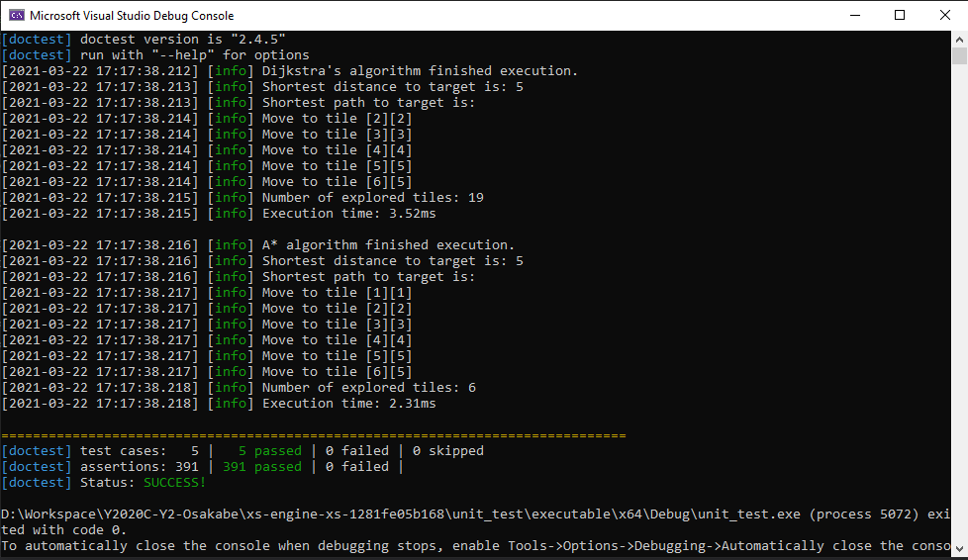968x560 pixels.
Task: Click the '0 skipped' text
Action: 448,451
